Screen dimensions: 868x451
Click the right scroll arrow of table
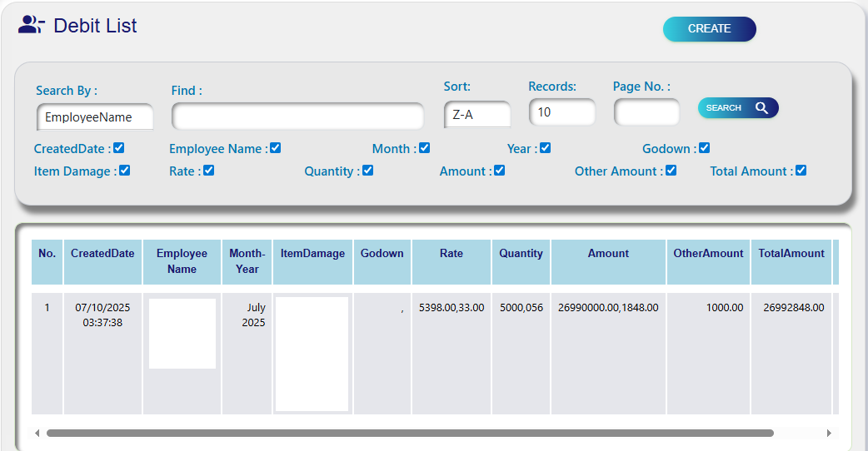pos(829,434)
